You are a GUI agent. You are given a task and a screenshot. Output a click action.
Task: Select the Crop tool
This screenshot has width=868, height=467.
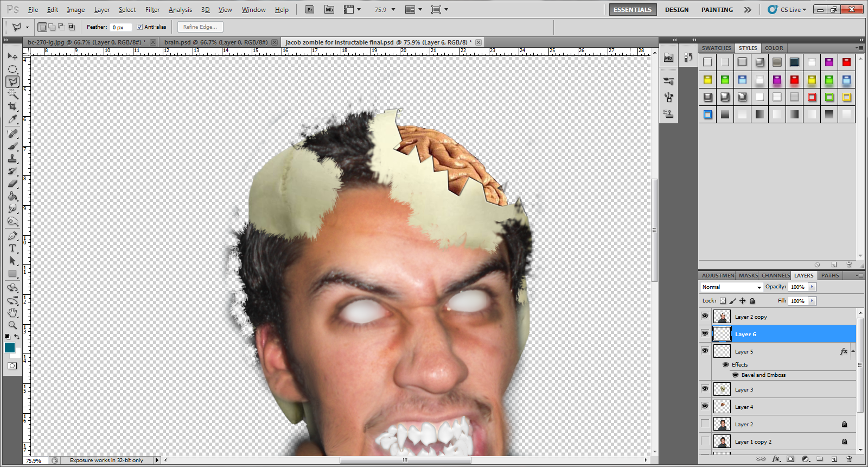tap(12, 106)
